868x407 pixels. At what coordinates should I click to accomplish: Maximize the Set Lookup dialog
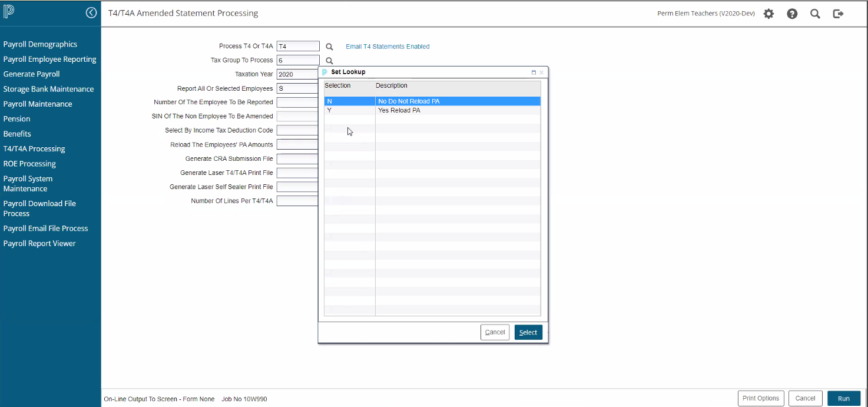[x=534, y=72]
